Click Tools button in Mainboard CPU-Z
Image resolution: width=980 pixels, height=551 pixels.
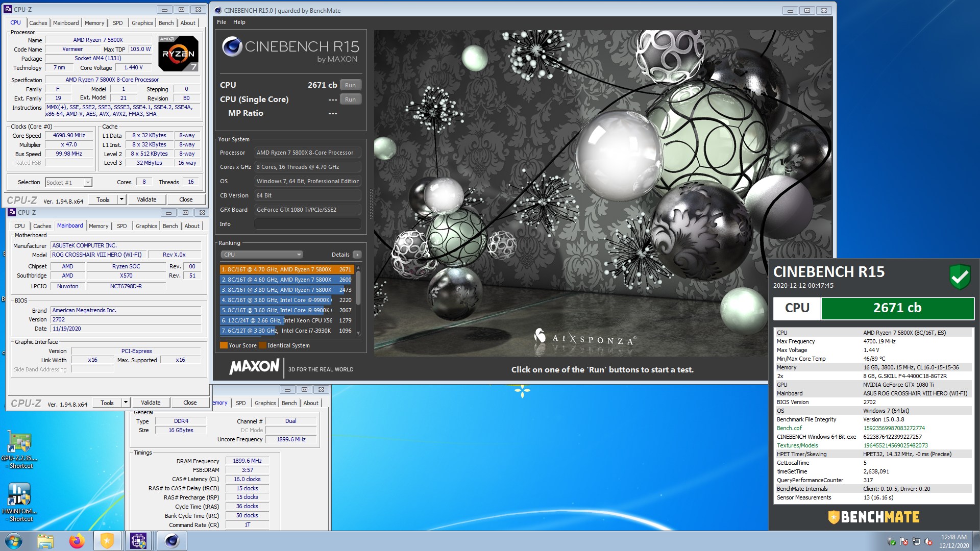tap(107, 403)
